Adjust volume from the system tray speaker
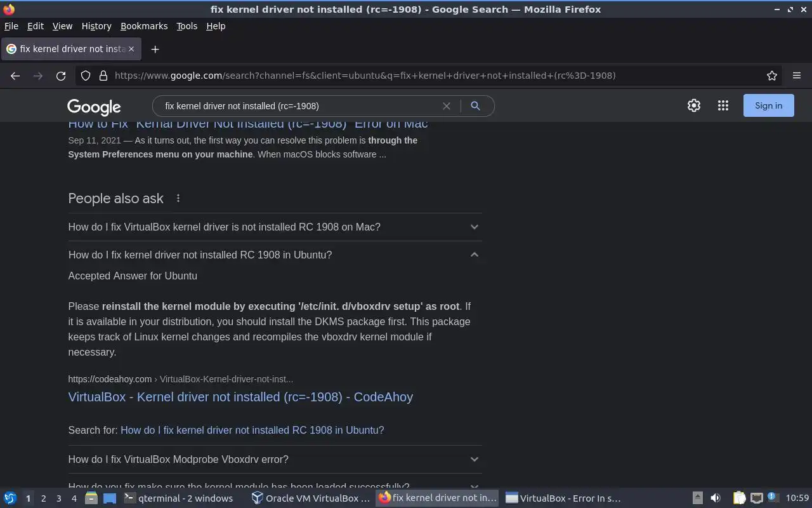This screenshot has width=812, height=508. click(716, 498)
